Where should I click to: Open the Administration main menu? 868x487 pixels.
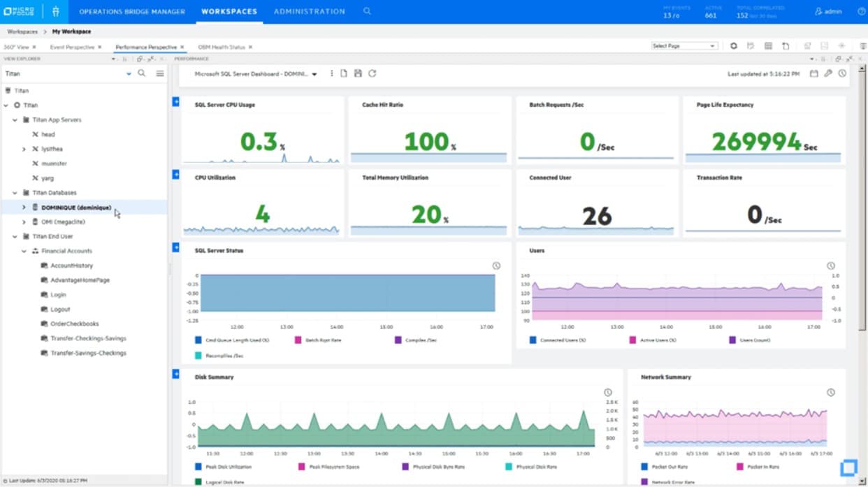tap(310, 11)
